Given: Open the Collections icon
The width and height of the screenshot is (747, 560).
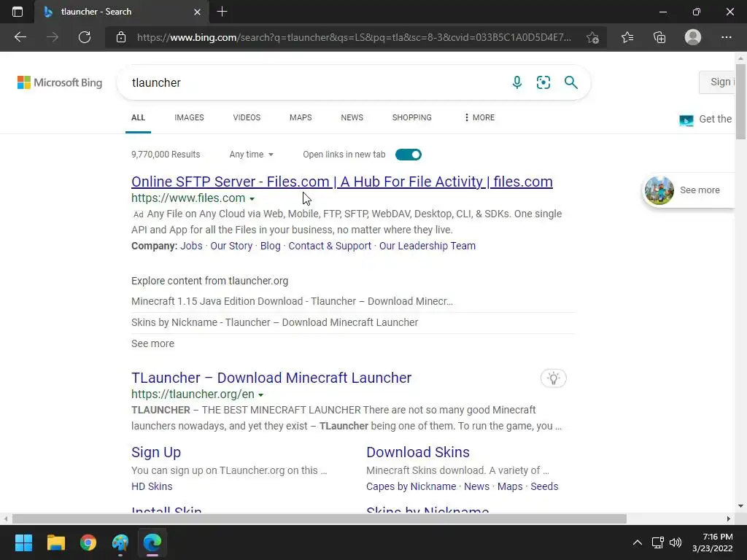Looking at the screenshot, I should (x=659, y=37).
